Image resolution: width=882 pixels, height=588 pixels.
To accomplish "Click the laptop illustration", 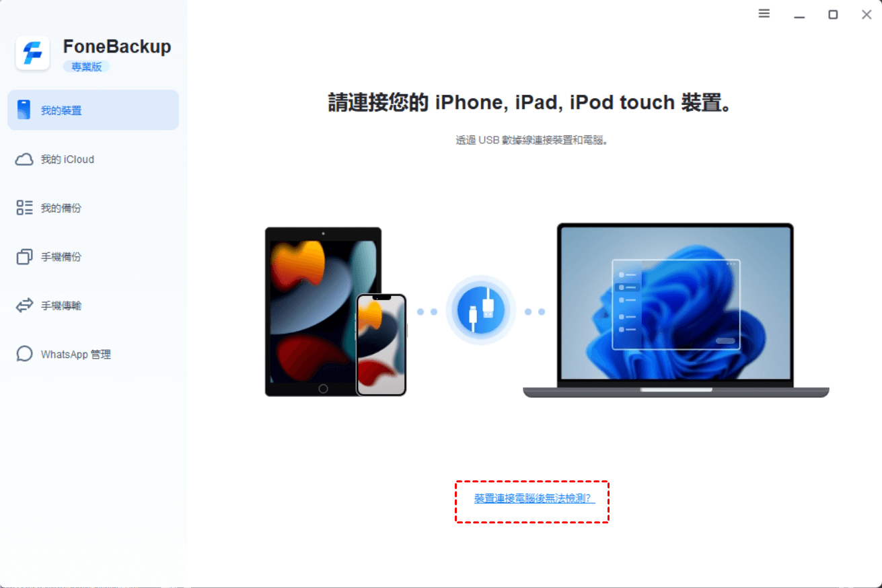I will tap(676, 310).
